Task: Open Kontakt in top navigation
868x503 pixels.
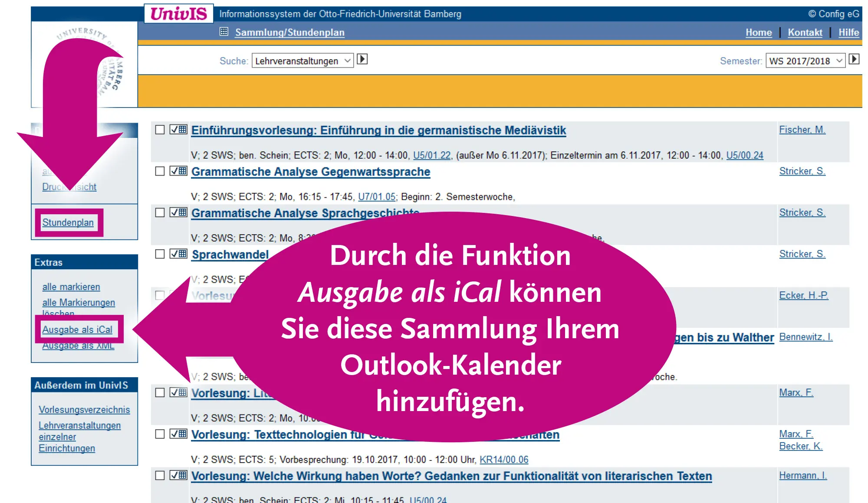Action: click(805, 33)
